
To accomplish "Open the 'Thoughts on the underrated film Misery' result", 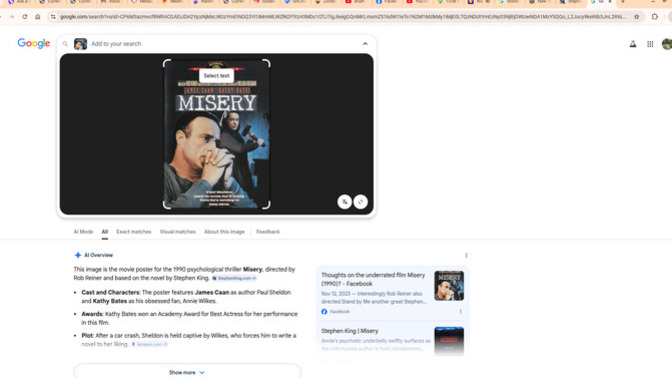I will [373, 279].
